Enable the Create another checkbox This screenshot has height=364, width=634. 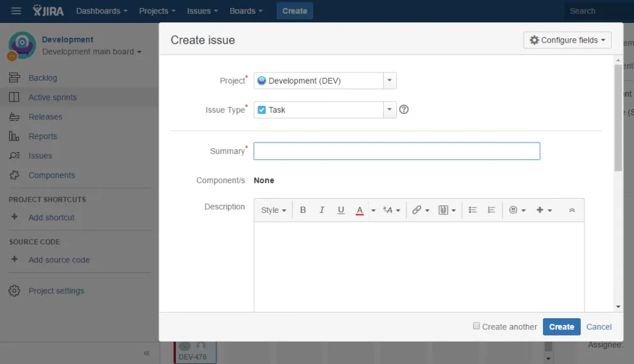477,326
